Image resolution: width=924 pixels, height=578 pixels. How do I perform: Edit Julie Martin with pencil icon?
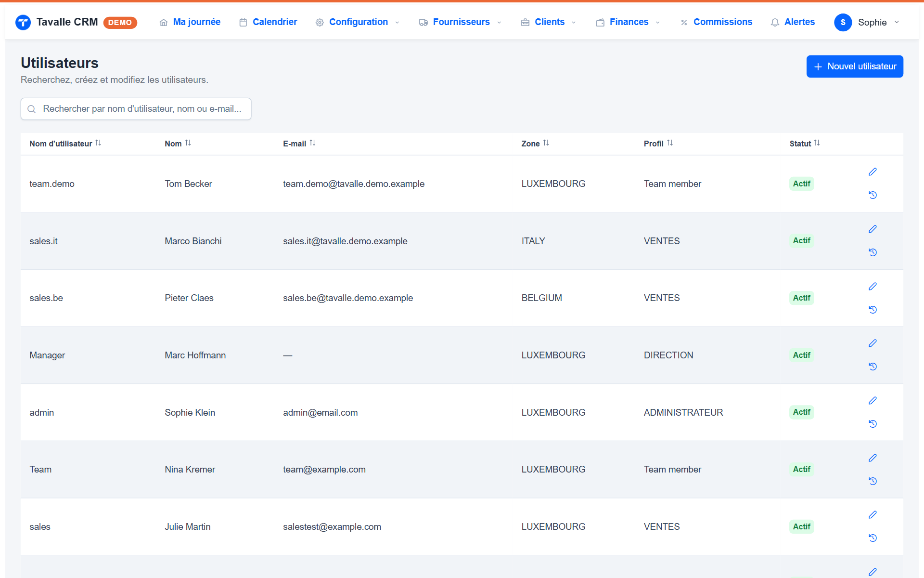873,515
